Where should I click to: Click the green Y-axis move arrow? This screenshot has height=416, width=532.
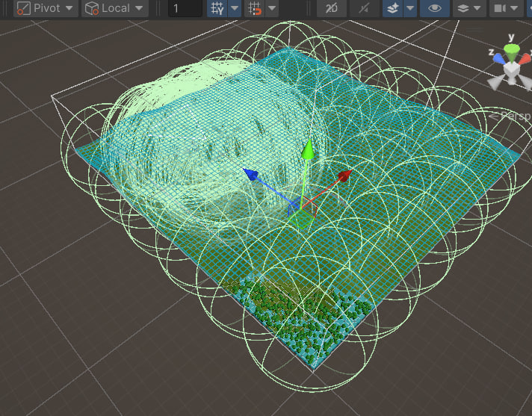tap(308, 149)
